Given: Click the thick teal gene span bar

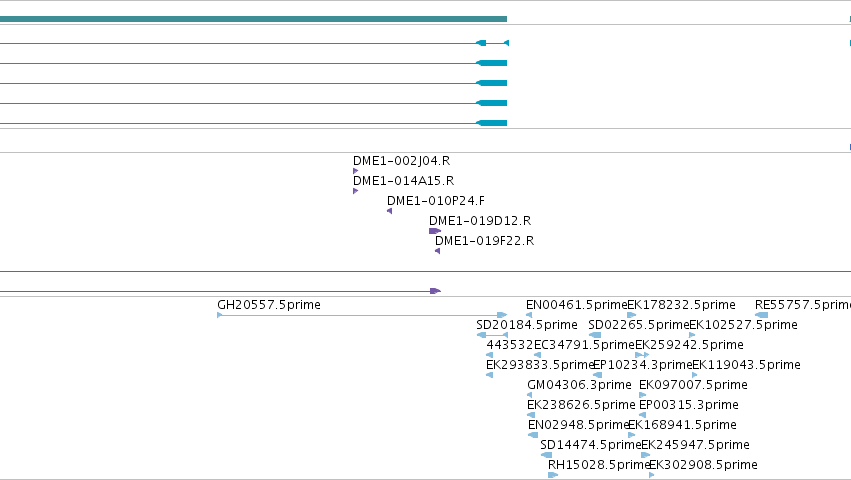Looking at the screenshot, I should pyautogui.click(x=253, y=19).
